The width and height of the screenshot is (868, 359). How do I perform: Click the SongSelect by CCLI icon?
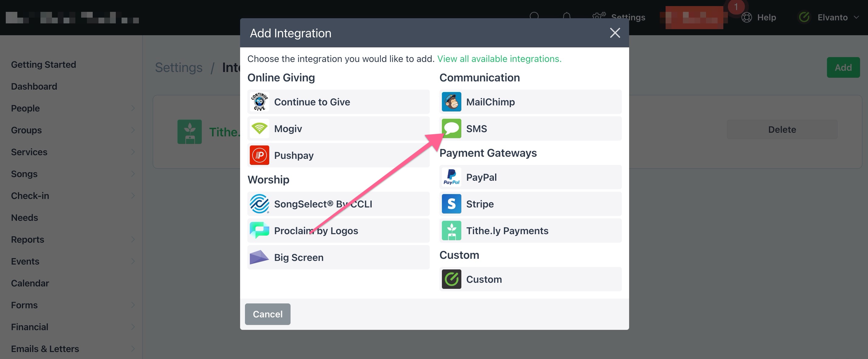(259, 204)
